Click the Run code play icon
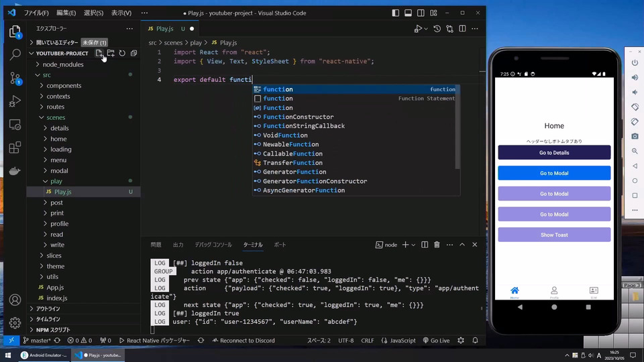The width and height of the screenshot is (644, 362). pos(418,29)
